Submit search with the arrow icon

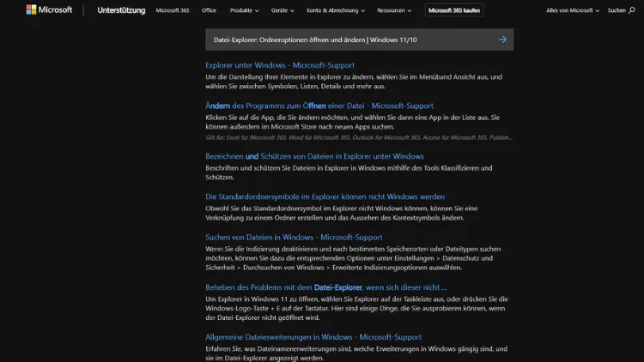(502, 39)
